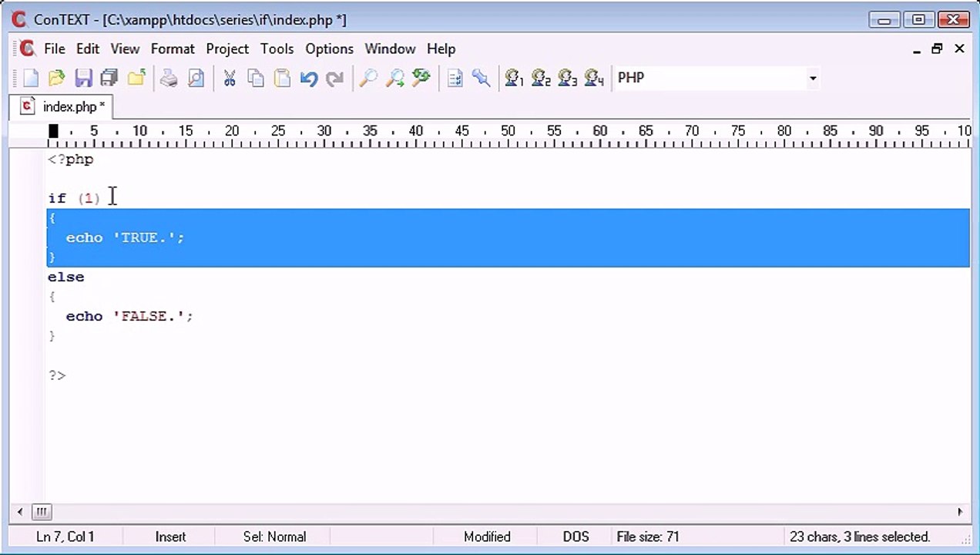Paste clipboard using the Paste icon
Image resolution: width=980 pixels, height=555 pixels.
pos(282,78)
